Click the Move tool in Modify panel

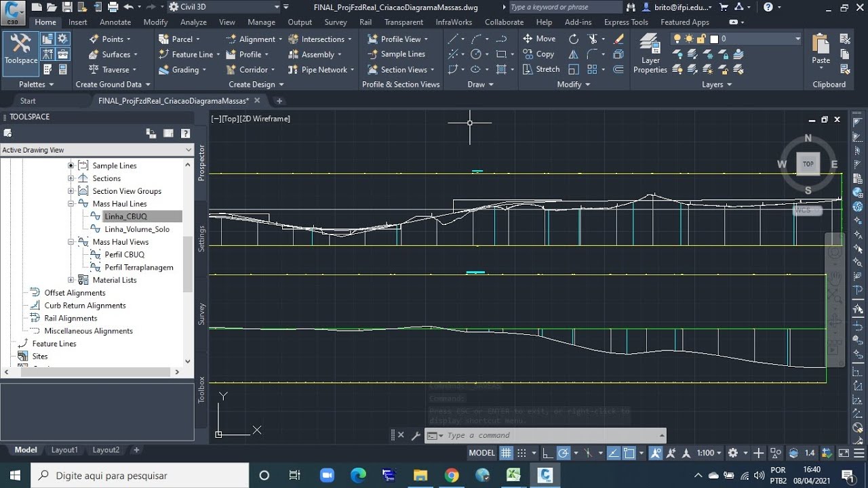[x=539, y=39]
